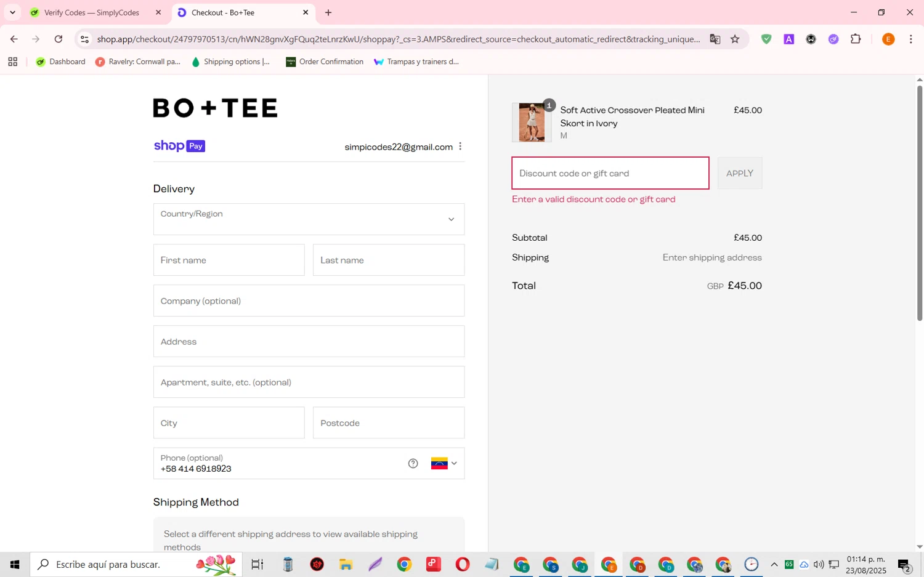Open the apps grid in bookmarks bar
This screenshot has height=577, width=924.
[12, 62]
